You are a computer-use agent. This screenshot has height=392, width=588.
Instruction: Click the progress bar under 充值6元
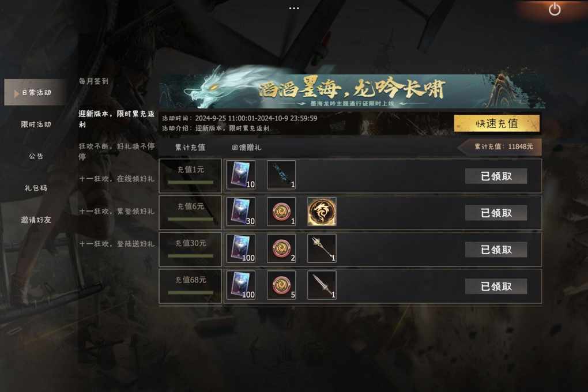pyautogui.click(x=190, y=219)
